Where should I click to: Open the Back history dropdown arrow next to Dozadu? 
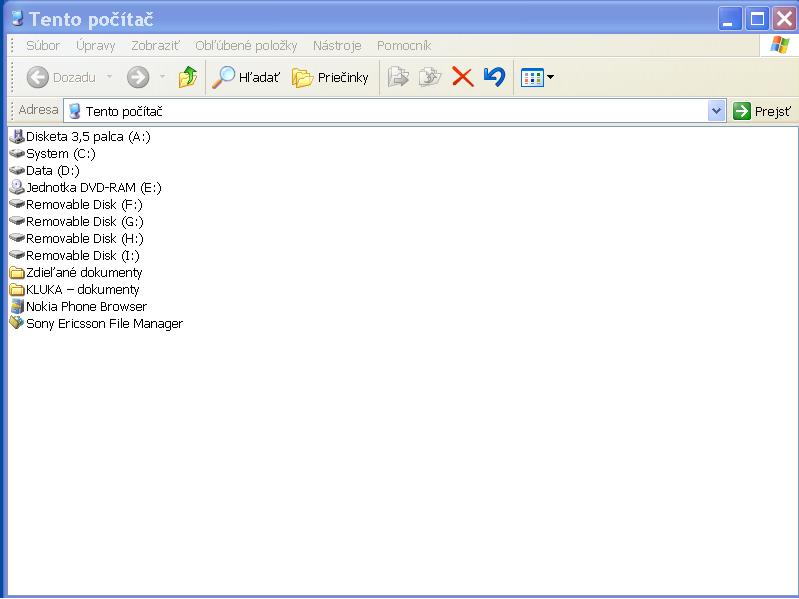pos(110,77)
